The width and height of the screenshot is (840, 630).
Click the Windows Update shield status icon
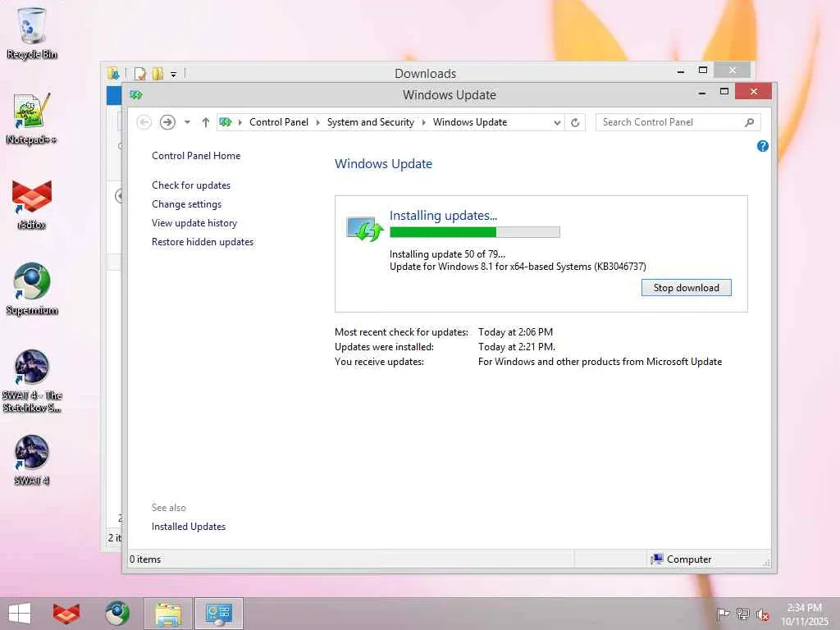(365, 229)
